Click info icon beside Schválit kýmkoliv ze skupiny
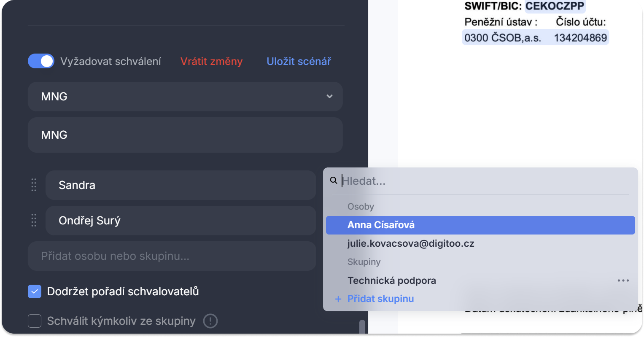Viewport: 644px width, 337px height. tap(210, 321)
